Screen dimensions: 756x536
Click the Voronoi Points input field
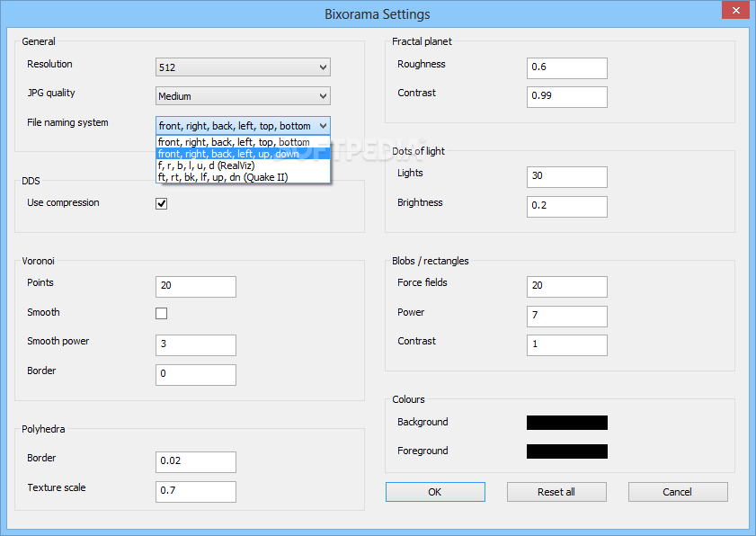coord(196,287)
